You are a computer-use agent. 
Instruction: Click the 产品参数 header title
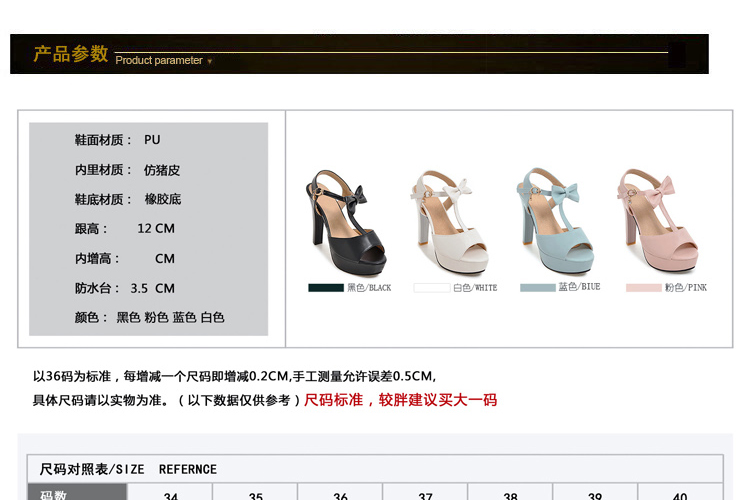tap(71, 54)
